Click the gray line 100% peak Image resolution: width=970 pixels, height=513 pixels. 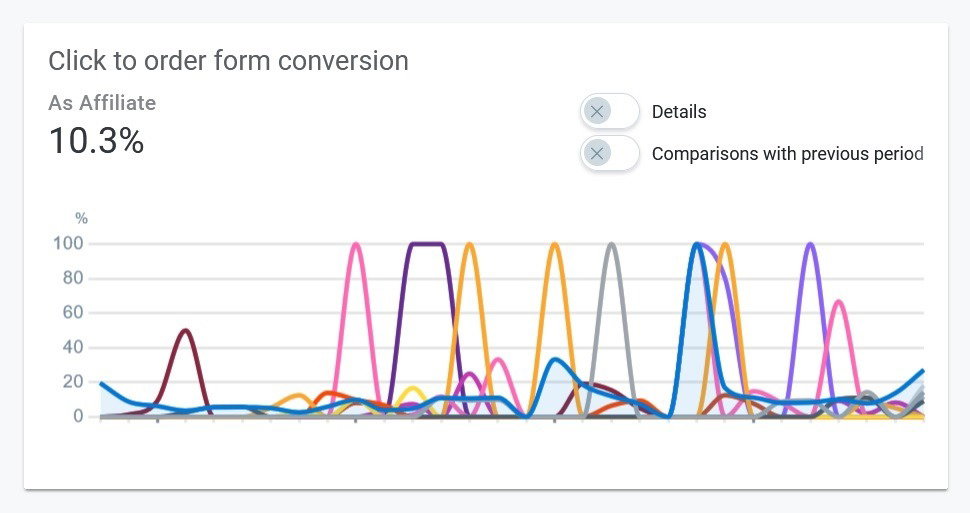click(x=611, y=244)
